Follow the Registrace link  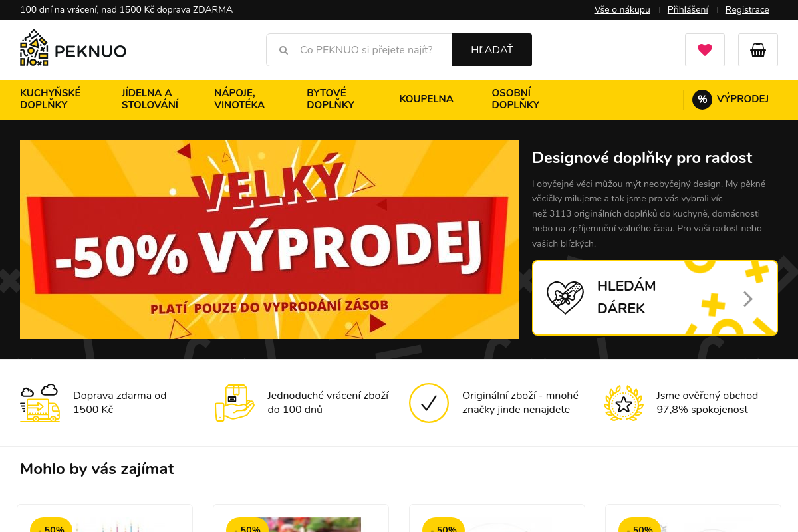click(747, 10)
